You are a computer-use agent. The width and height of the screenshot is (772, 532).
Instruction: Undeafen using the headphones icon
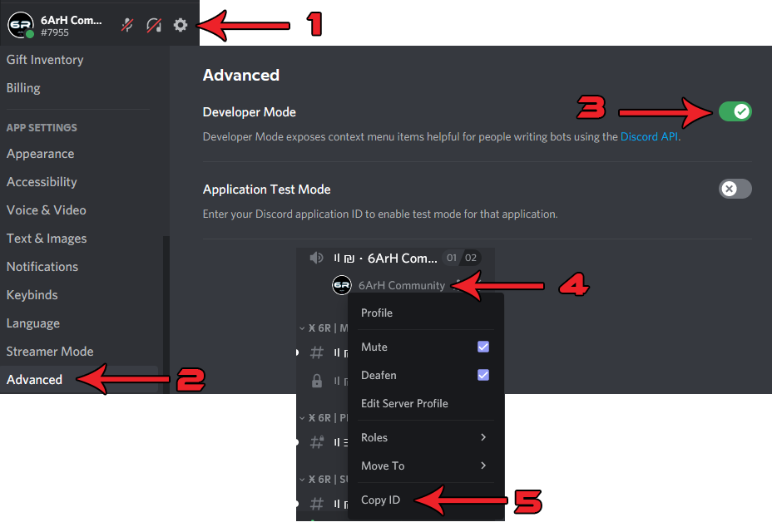(153, 25)
